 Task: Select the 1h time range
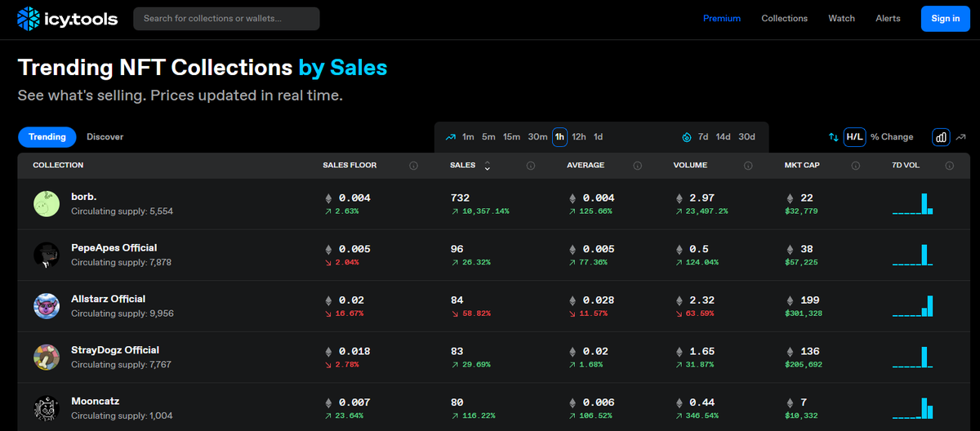pyautogui.click(x=560, y=137)
